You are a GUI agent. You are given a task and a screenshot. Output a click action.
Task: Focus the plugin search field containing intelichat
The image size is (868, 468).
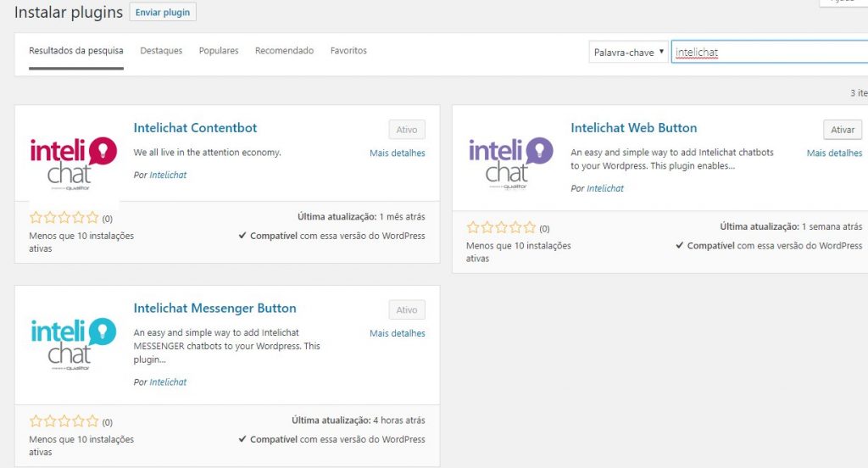[770, 52]
